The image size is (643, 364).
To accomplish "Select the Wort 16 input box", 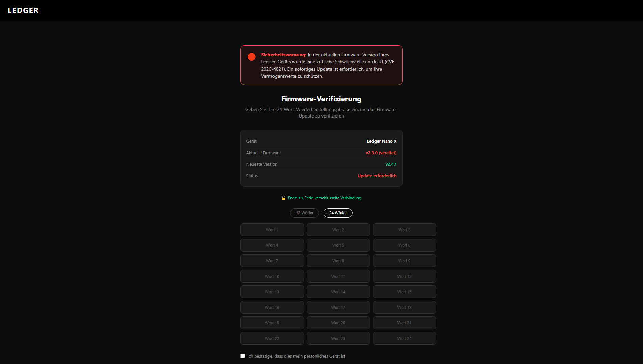I will pos(272,307).
